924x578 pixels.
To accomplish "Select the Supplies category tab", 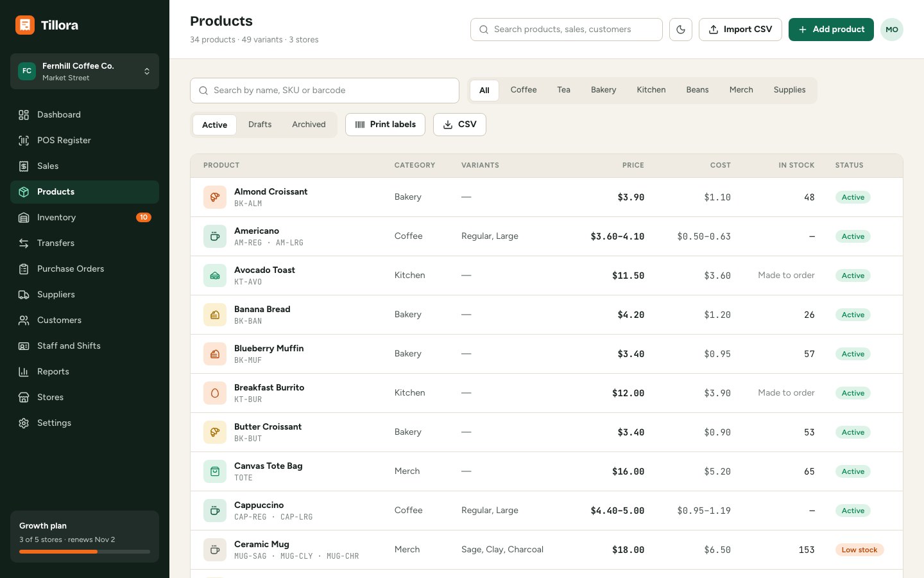I will point(789,90).
